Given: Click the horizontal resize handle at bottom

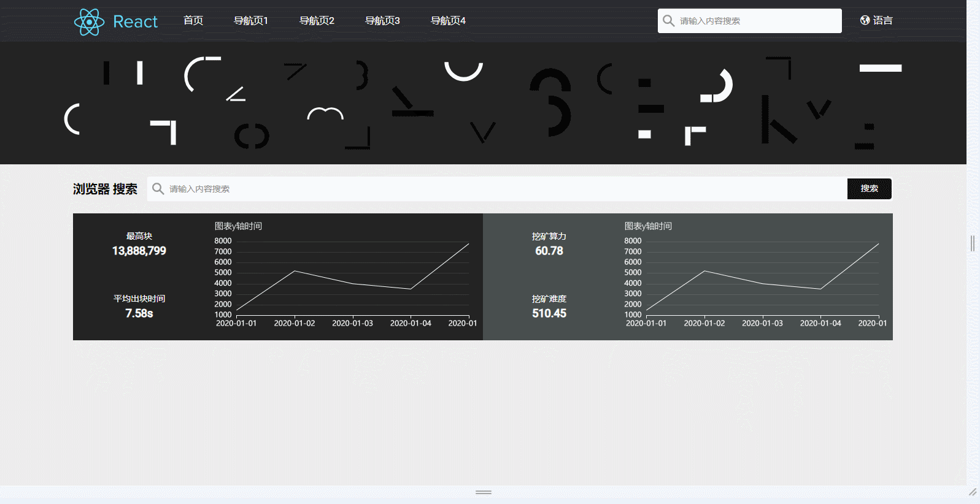Looking at the screenshot, I should 484,492.
